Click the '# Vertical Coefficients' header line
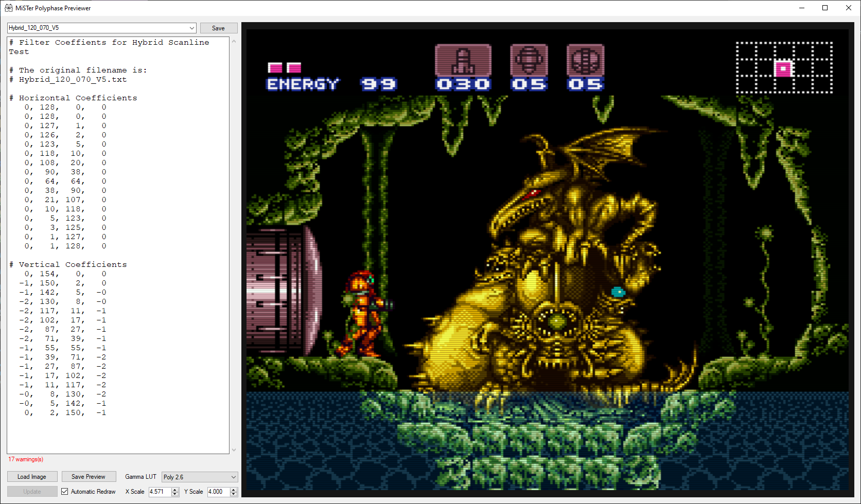Image resolution: width=861 pixels, height=504 pixels. click(x=68, y=264)
